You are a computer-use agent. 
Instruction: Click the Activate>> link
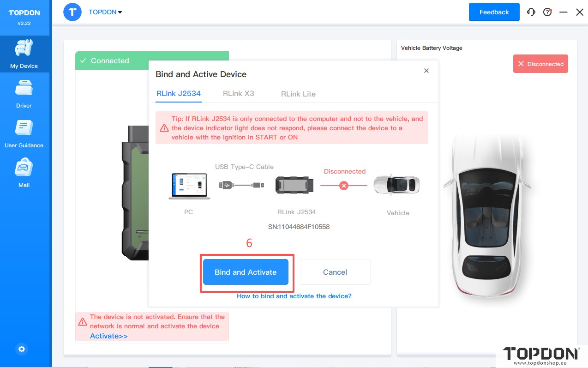tap(109, 336)
